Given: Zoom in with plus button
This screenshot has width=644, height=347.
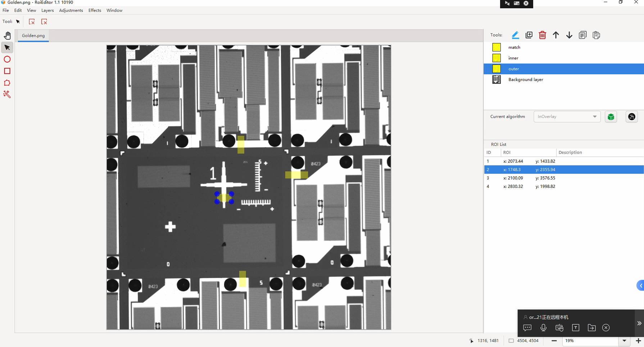Looking at the screenshot, I should (638, 341).
